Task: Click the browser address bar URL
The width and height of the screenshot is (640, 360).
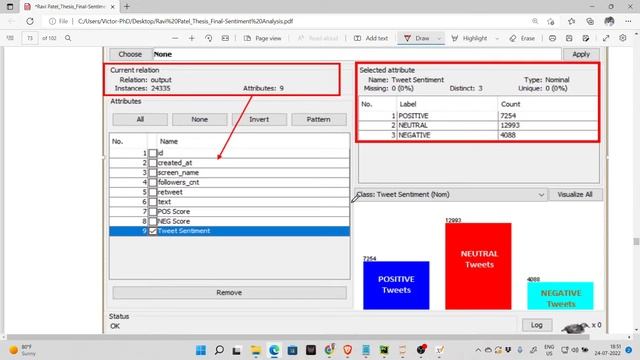Action: click(185, 21)
